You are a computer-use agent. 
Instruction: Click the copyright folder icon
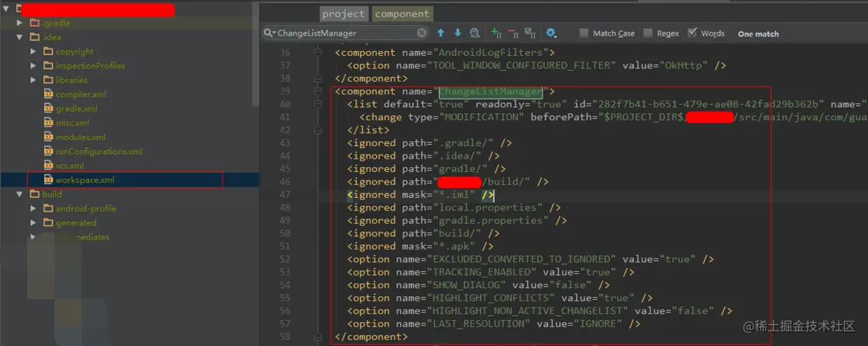(x=48, y=52)
